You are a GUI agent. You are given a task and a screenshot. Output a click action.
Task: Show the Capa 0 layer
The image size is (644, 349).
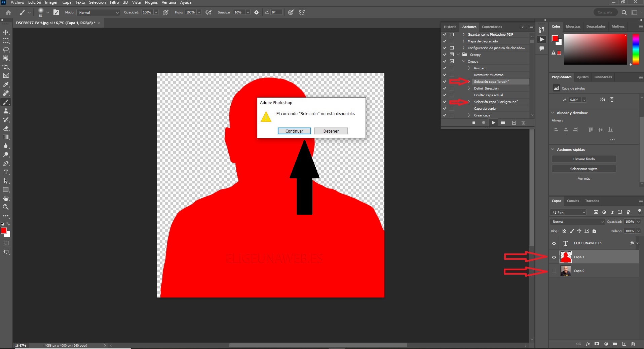pos(554,271)
